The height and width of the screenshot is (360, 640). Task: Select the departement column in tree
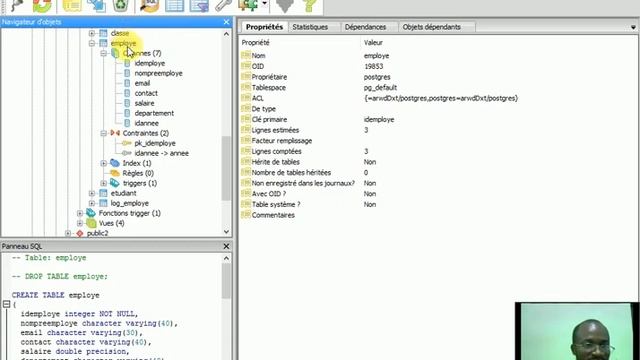coord(154,113)
